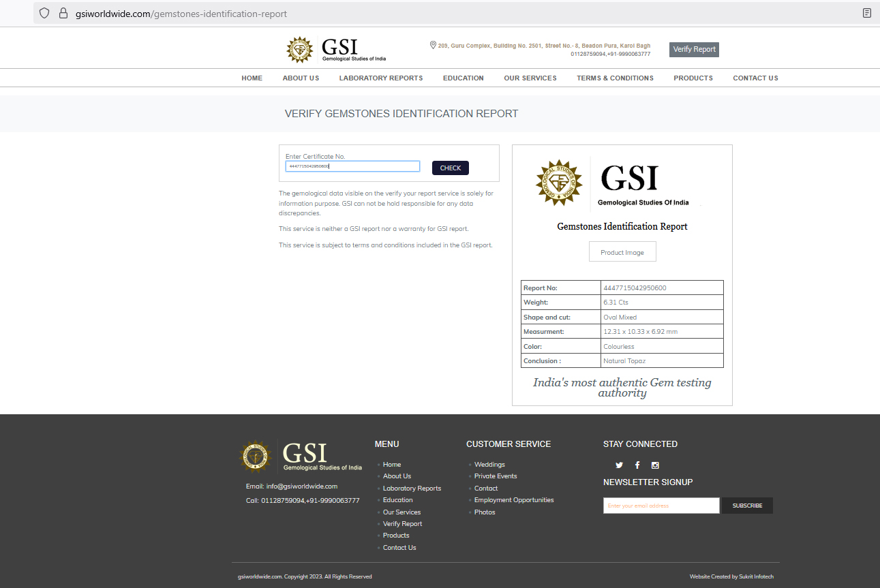Image resolution: width=880 pixels, height=588 pixels.
Task: Click the GSI header logo
Action: [336, 50]
